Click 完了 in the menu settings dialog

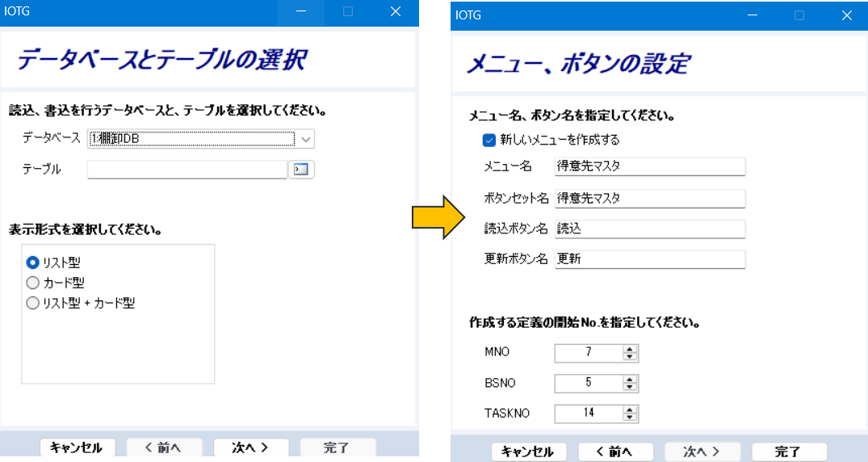coord(789,451)
